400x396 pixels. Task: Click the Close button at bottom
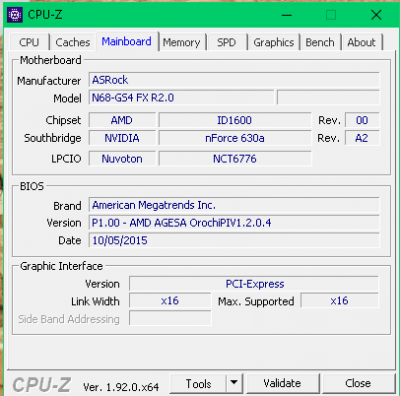(358, 383)
